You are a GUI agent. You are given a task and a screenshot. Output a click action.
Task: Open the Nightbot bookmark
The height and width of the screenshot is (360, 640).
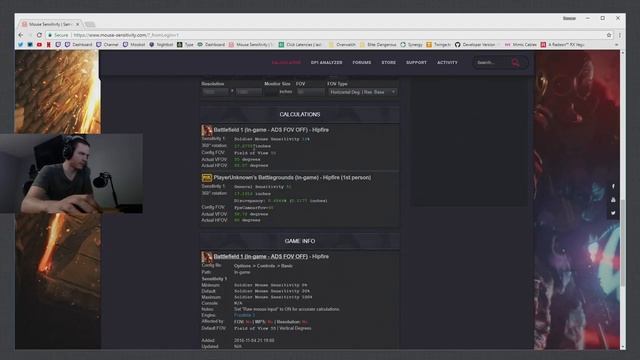tap(161, 44)
